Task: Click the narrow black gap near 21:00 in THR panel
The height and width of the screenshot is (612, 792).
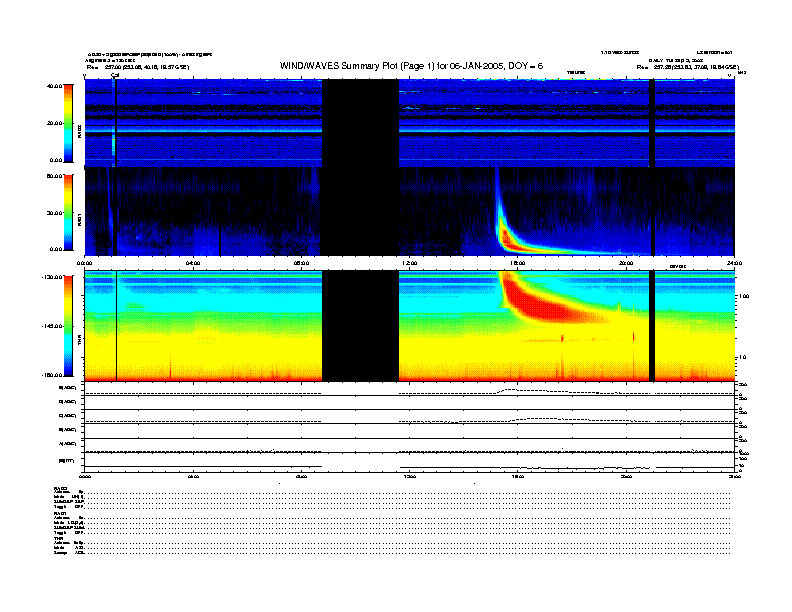Action: tap(652, 326)
